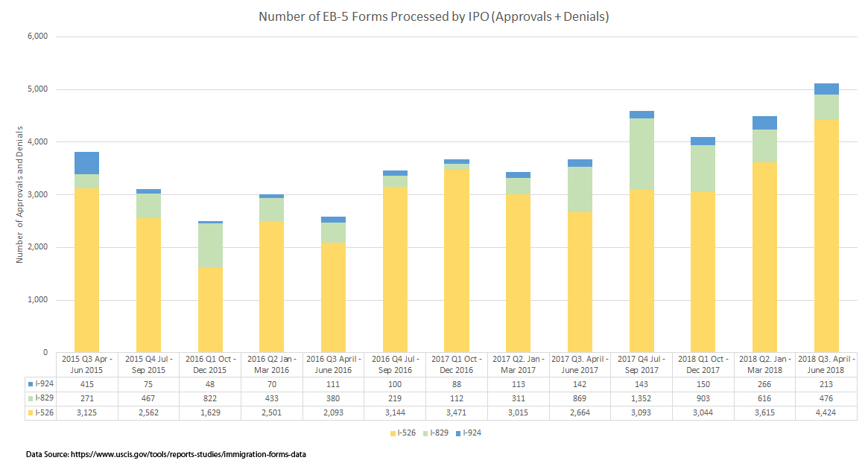
Task: Select the yellow I-526 bar for 2018 Q3
Action: pos(826,238)
